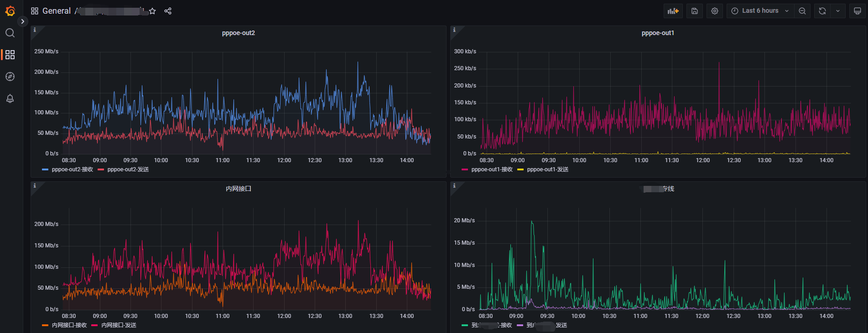Open the 专线 panel title menu
868x333 pixels.
coord(659,189)
